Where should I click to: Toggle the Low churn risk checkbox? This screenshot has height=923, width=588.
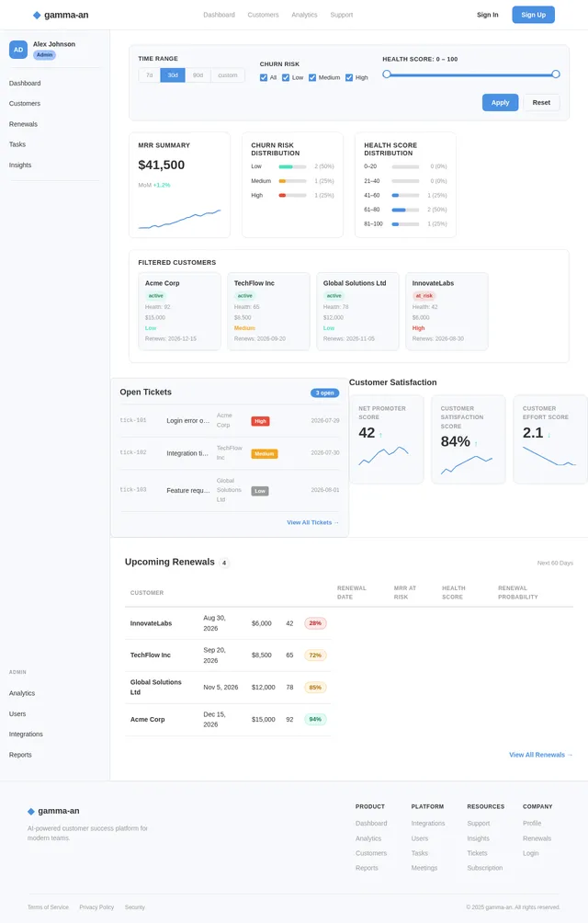286,78
